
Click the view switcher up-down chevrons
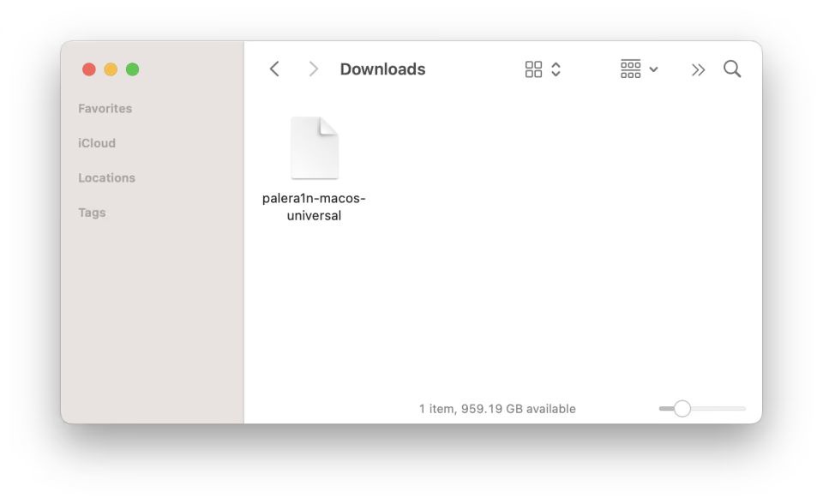pos(556,69)
